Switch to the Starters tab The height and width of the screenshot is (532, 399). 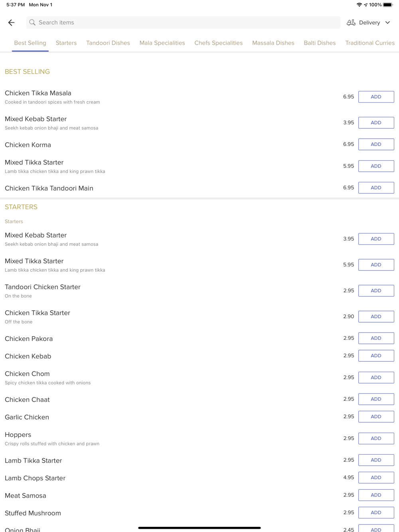coord(66,43)
